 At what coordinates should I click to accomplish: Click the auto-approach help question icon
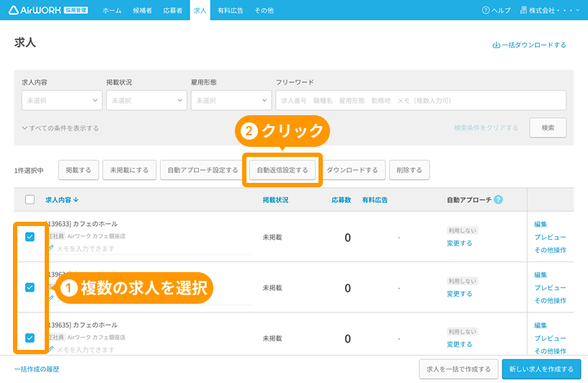click(498, 199)
